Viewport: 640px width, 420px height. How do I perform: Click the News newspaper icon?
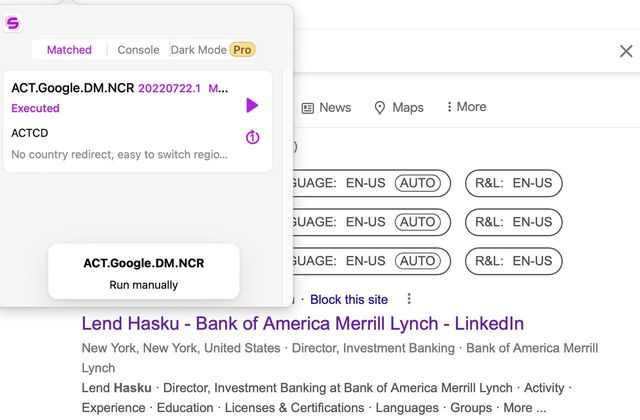[x=307, y=108]
